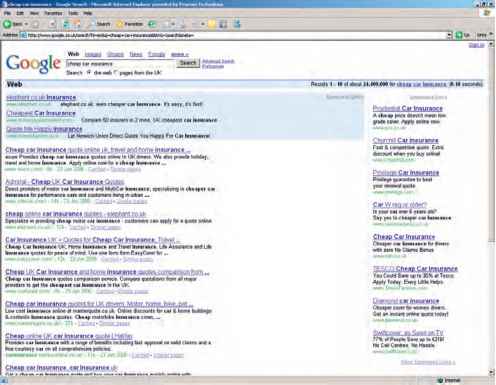Click the vertical scrollbar thumb
This screenshot has height=385, width=496.
pos(491,145)
